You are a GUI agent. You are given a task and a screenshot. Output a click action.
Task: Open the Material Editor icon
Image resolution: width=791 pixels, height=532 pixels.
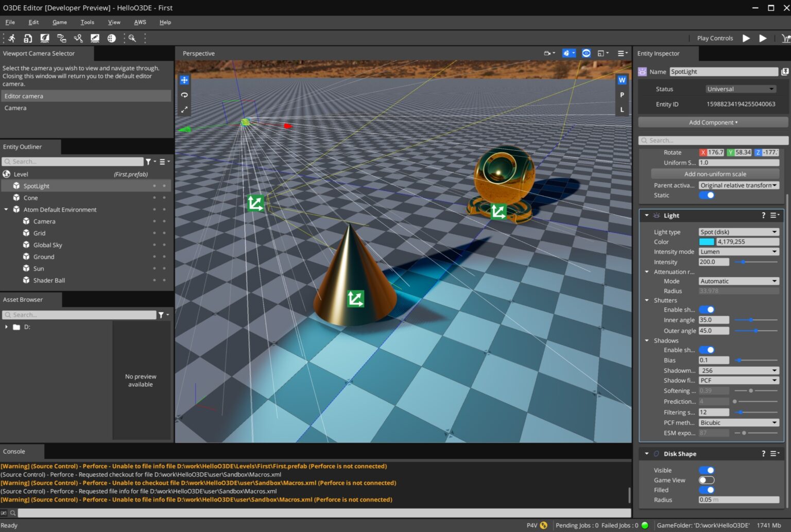[45, 38]
